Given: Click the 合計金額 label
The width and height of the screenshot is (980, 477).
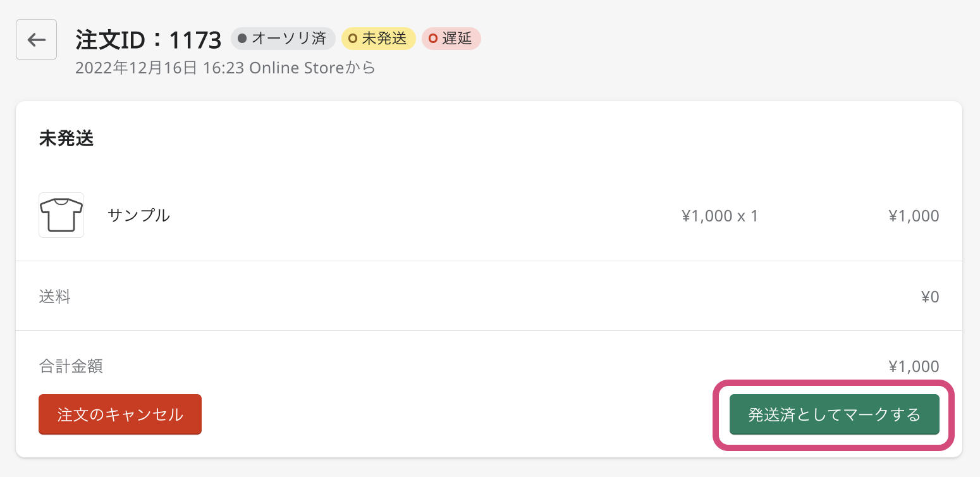Looking at the screenshot, I should [71, 366].
